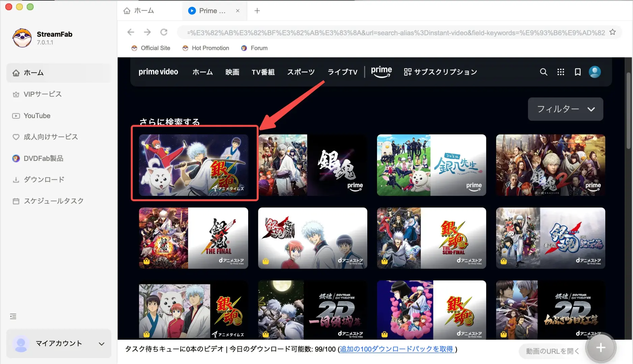The image size is (633, 364).
Task: Collapse the sidebar menu icon
Action: [x=13, y=316]
